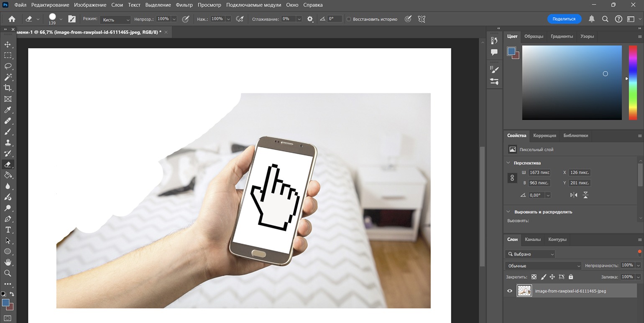Enable the Восстановить историю checkbox

tap(349, 19)
